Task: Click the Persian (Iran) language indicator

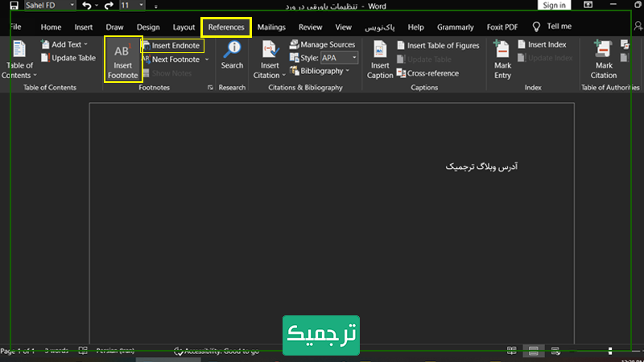Action: click(x=115, y=352)
